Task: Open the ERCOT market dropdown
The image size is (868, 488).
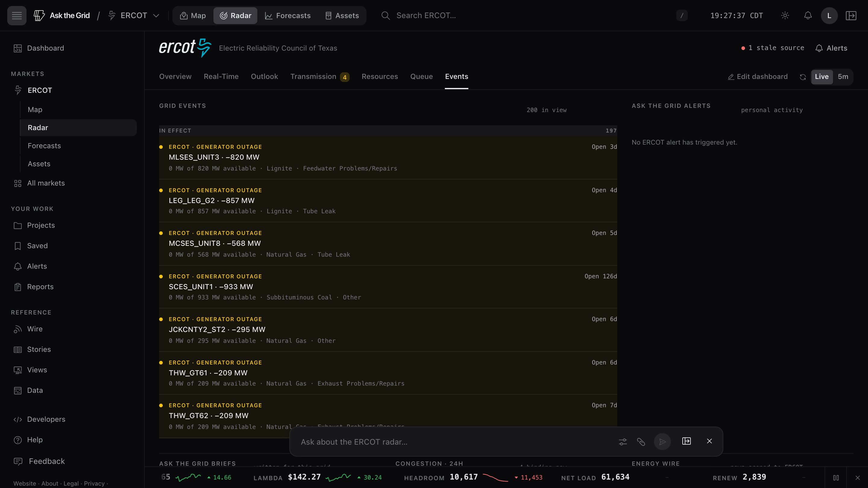Action: point(134,15)
